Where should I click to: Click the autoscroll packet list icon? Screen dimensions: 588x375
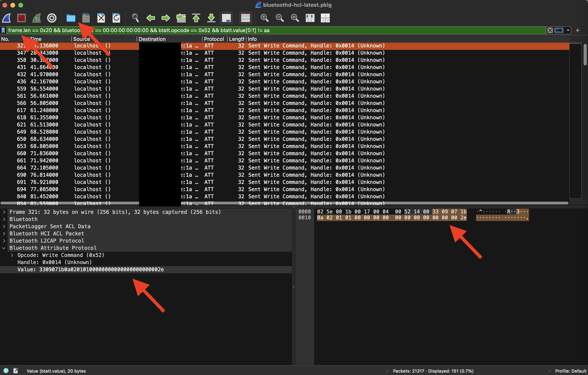point(226,18)
